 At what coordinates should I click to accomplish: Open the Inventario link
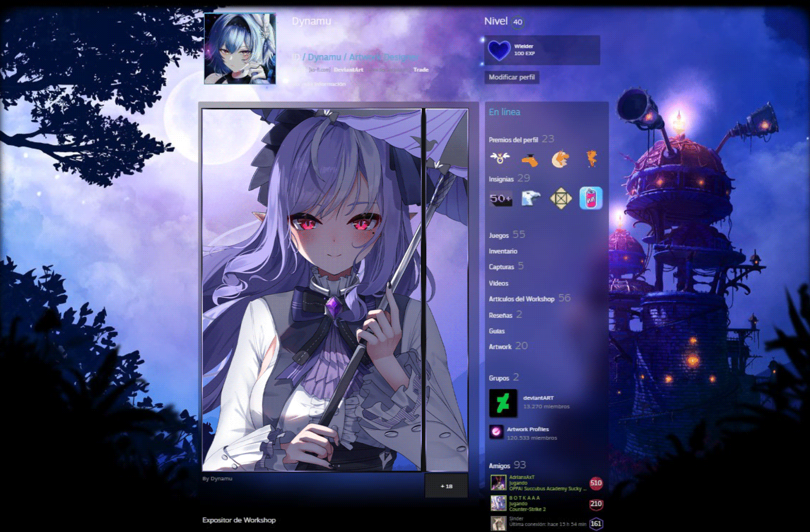503,251
